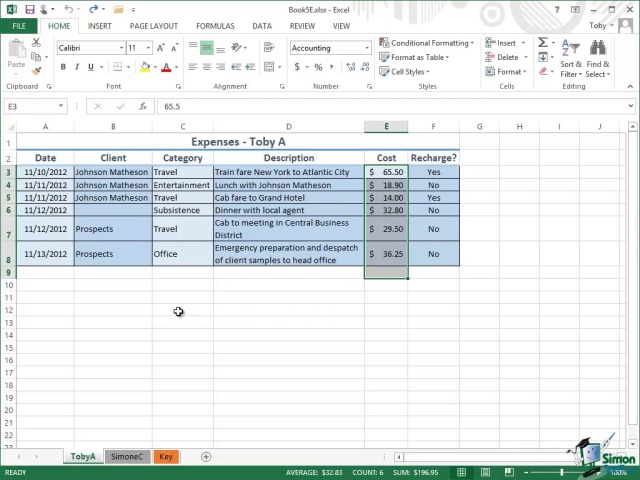This screenshot has width=640, height=480.
Task: Toggle underline formatting button
Action: pyautogui.click(x=90, y=67)
